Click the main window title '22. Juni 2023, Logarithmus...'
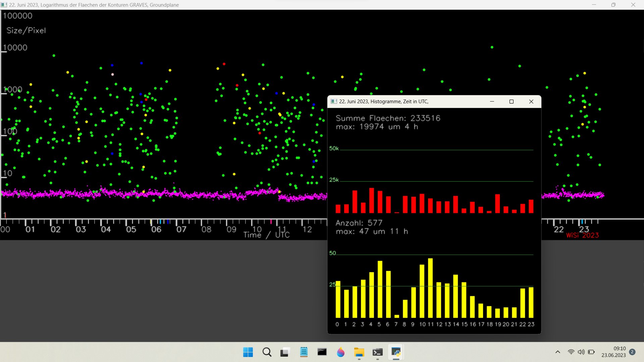Image resolution: width=644 pixels, height=362 pixels. 94,5
